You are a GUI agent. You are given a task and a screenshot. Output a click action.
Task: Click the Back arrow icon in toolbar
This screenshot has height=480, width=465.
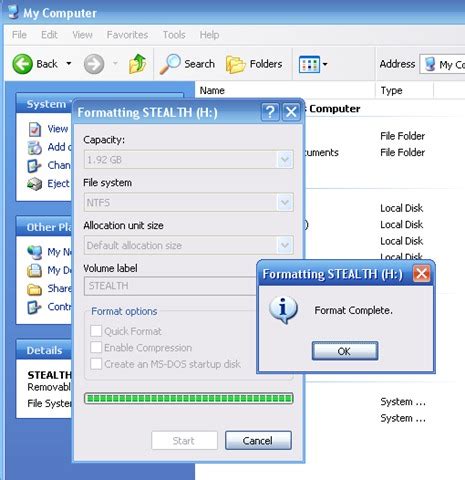pos(22,64)
